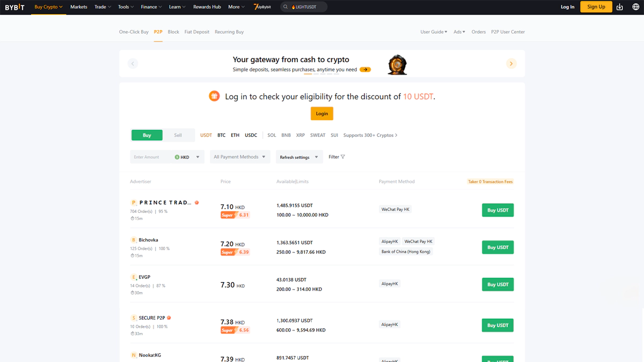644x362 pixels.
Task: Switch to the P2P tab
Action: (x=158, y=32)
